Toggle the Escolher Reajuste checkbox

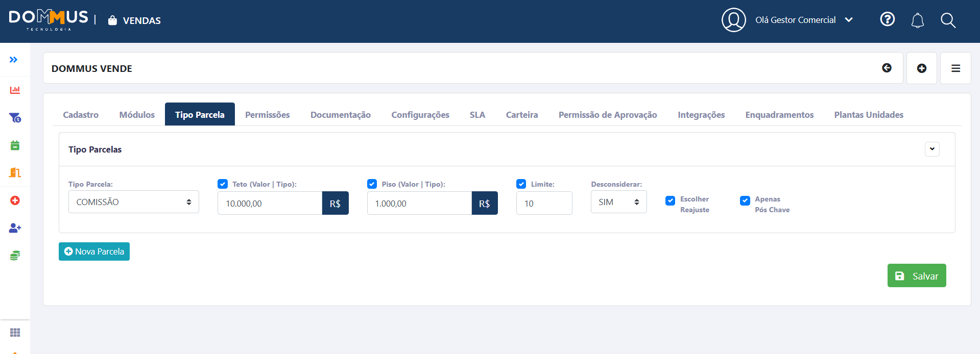670,200
